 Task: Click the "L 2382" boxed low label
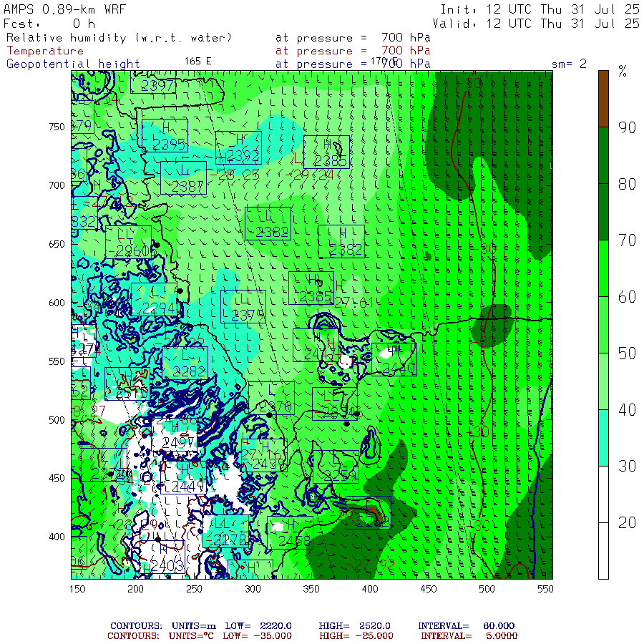point(268,224)
